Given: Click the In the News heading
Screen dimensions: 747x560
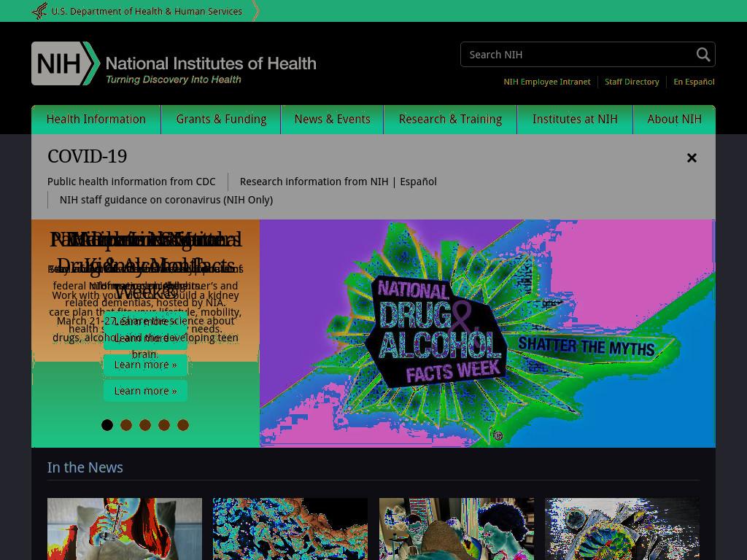Looking at the screenshot, I should pyautogui.click(x=85, y=467).
